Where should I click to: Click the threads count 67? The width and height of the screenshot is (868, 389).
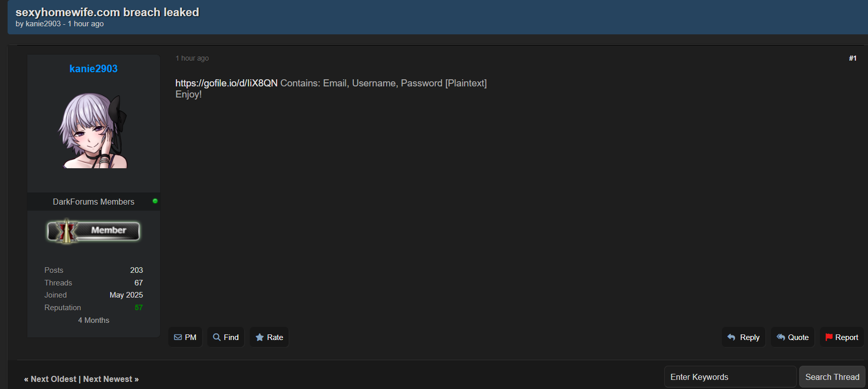point(139,283)
